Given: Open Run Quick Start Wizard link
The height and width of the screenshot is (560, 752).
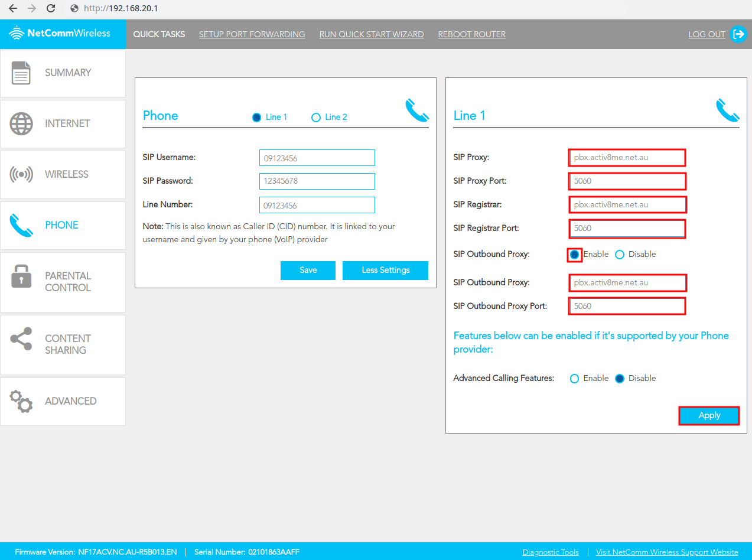Looking at the screenshot, I should pos(372,34).
